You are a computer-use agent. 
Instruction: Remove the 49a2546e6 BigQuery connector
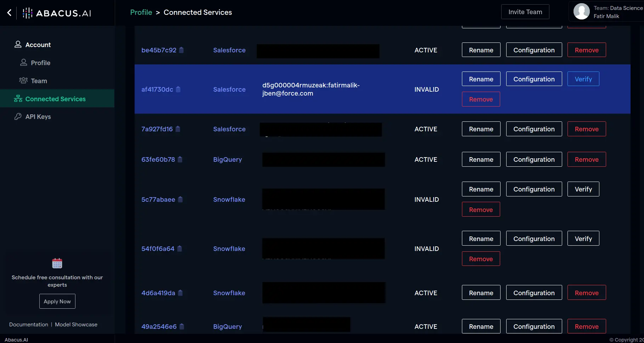[x=587, y=326]
